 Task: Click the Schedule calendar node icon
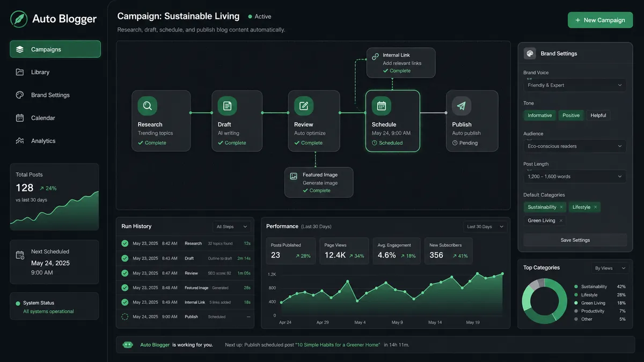[x=381, y=106]
